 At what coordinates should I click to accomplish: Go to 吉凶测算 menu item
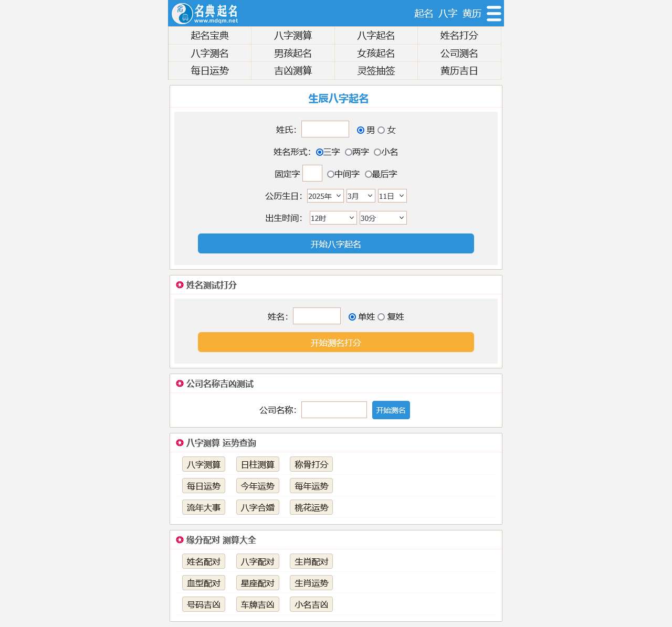click(x=293, y=71)
